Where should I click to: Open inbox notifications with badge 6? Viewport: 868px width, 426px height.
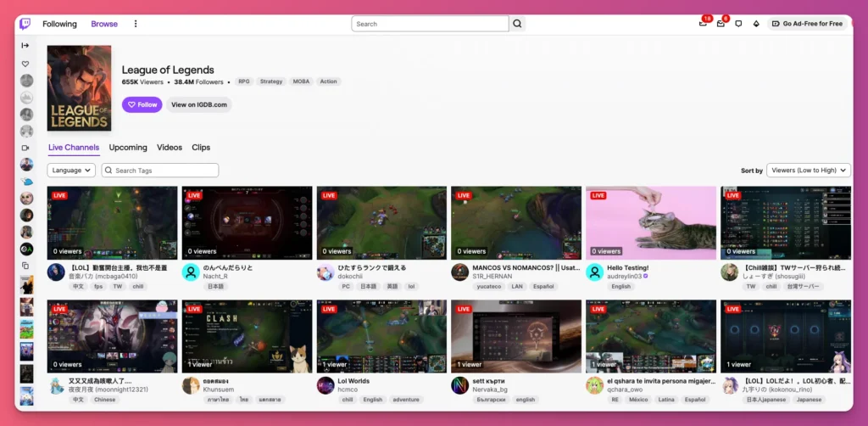pyautogui.click(x=721, y=24)
